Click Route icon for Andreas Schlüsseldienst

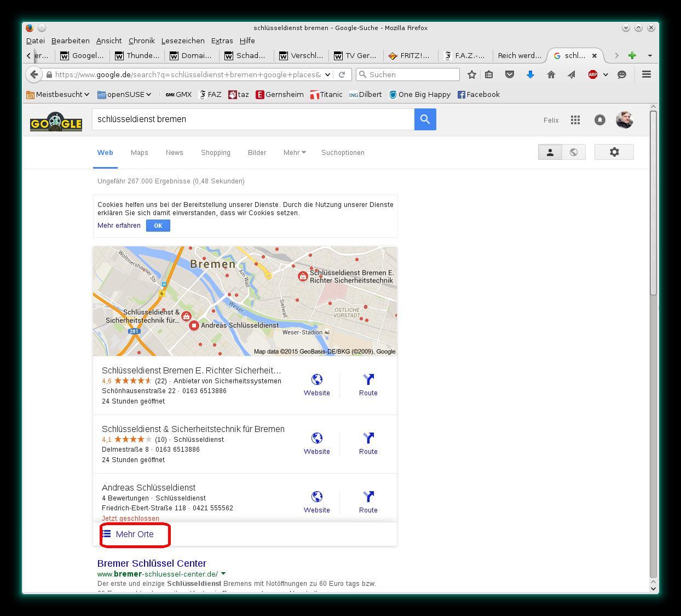[368, 502]
